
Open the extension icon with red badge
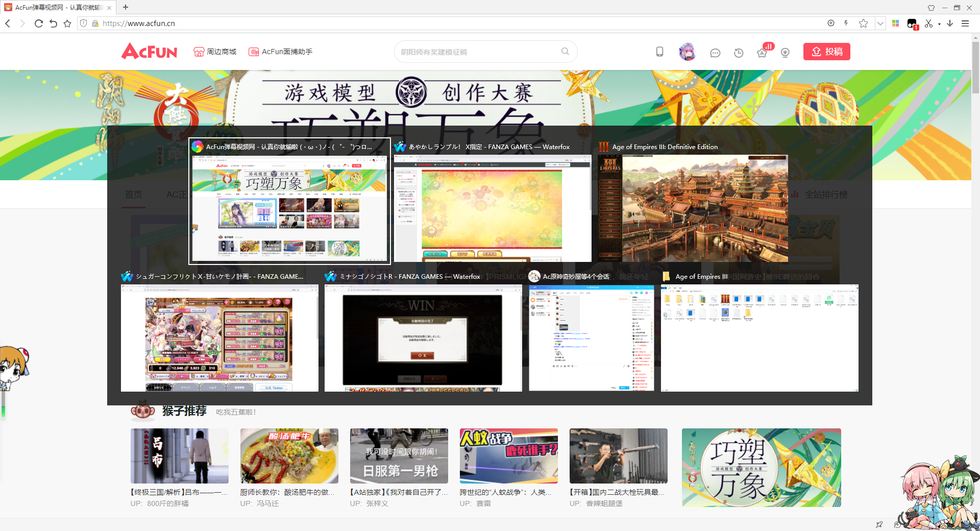[x=912, y=24]
